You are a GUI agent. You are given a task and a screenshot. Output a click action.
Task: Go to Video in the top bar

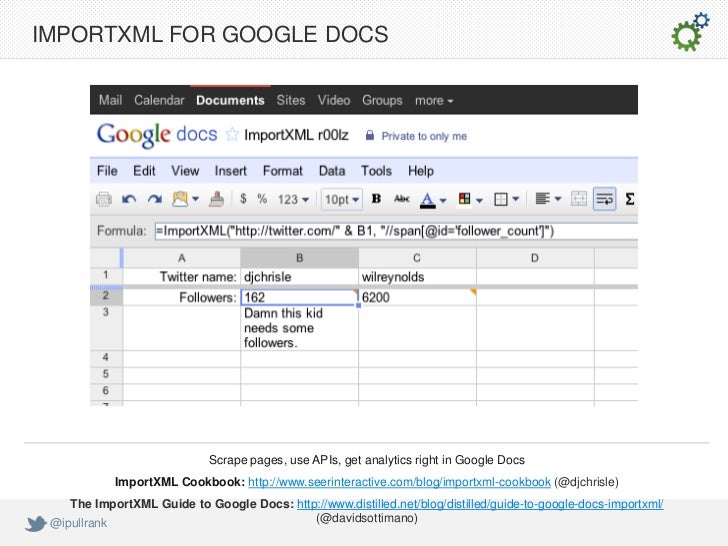[334, 100]
